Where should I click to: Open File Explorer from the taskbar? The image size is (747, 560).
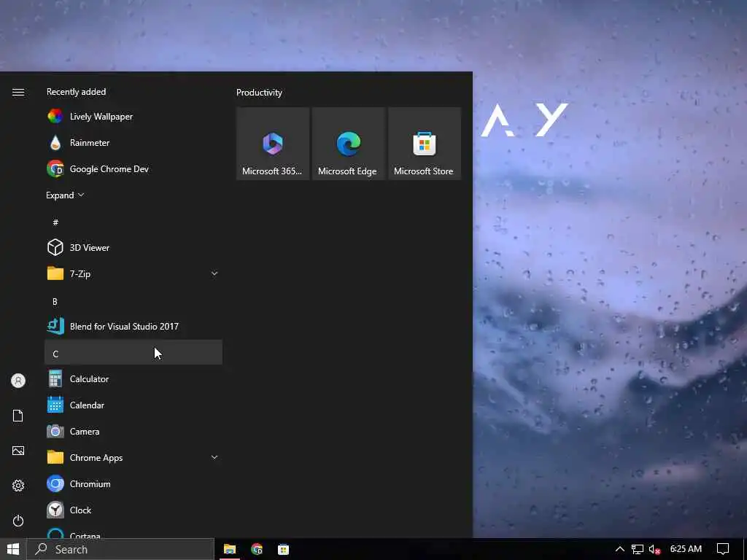click(x=230, y=550)
